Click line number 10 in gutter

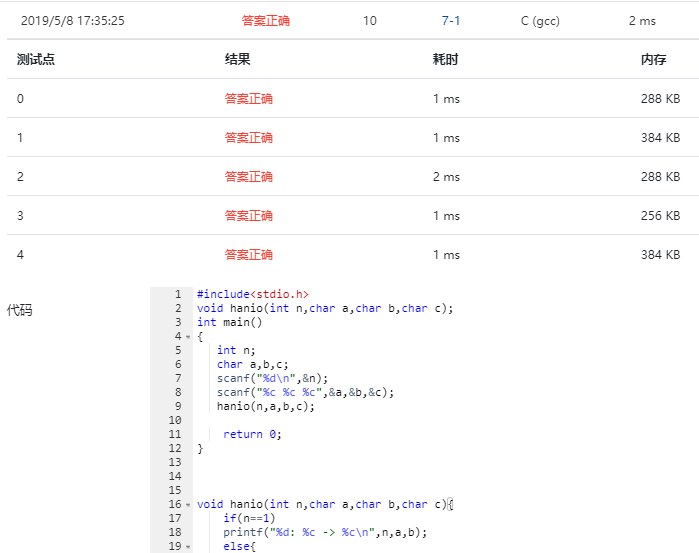pyautogui.click(x=175, y=420)
